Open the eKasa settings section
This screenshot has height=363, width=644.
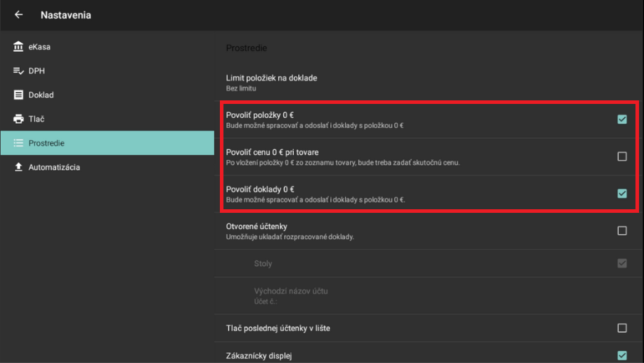40,47
